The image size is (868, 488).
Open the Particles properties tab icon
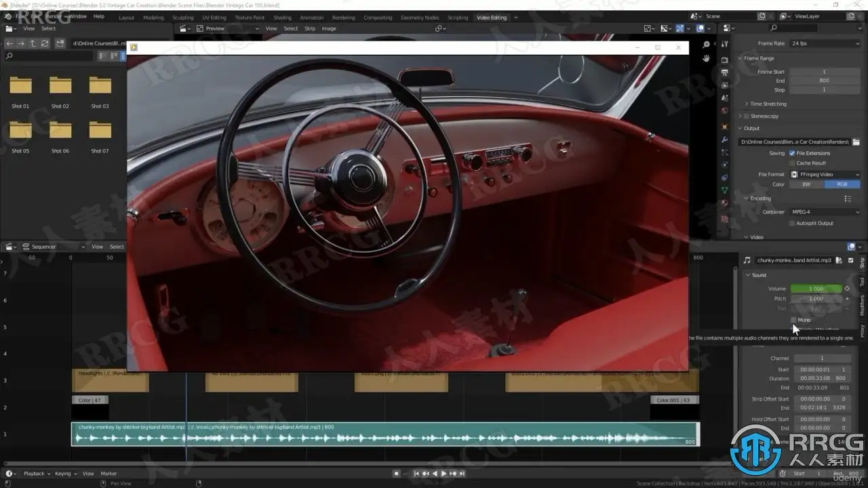(x=724, y=152)
